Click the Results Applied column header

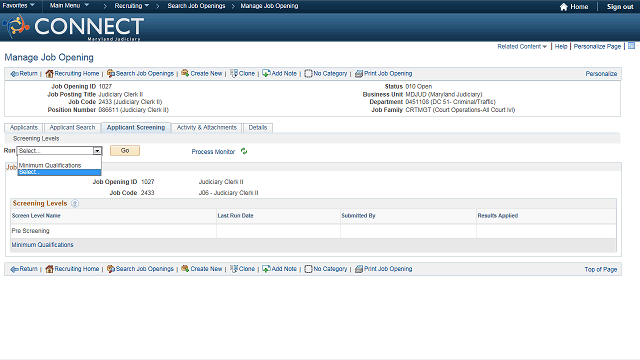pos(498,216)
